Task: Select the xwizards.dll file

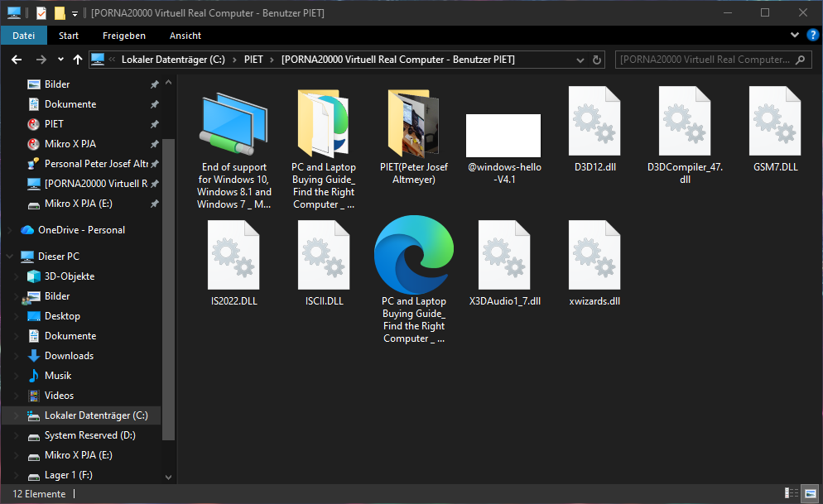Action: click(594, 256)
